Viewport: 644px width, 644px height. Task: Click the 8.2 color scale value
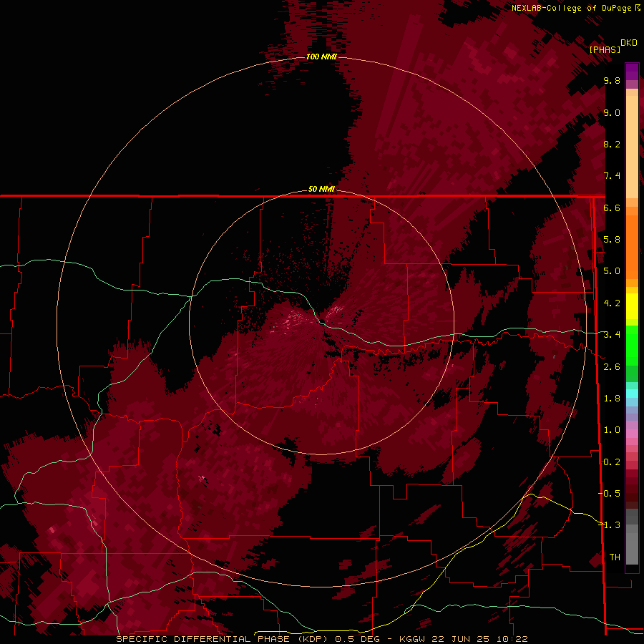tap(612, 144)
